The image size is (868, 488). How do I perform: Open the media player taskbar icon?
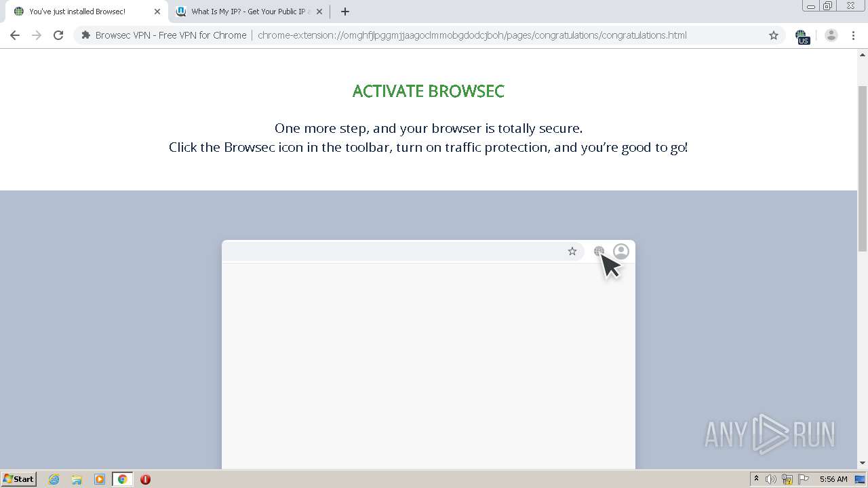click(x=100, y=479)
